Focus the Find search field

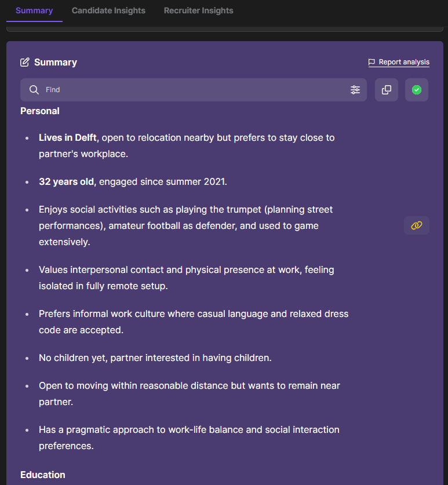[x=191, y=90]
